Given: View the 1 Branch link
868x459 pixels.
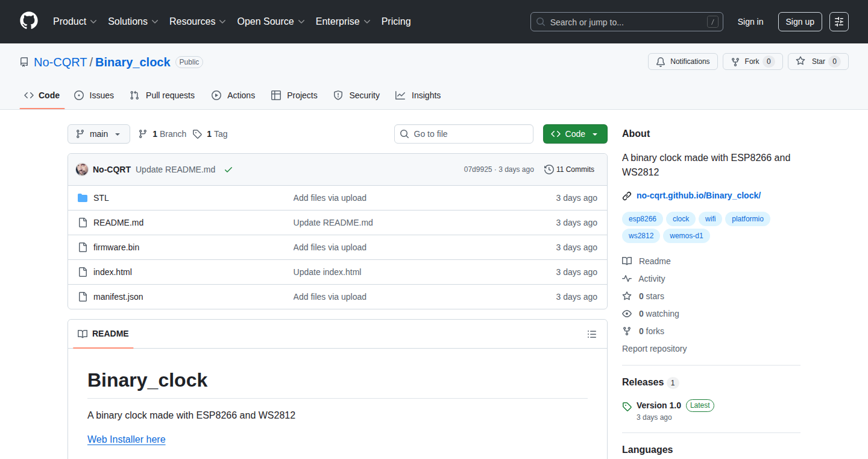Looking at the screenshot, I should [162, 134].
